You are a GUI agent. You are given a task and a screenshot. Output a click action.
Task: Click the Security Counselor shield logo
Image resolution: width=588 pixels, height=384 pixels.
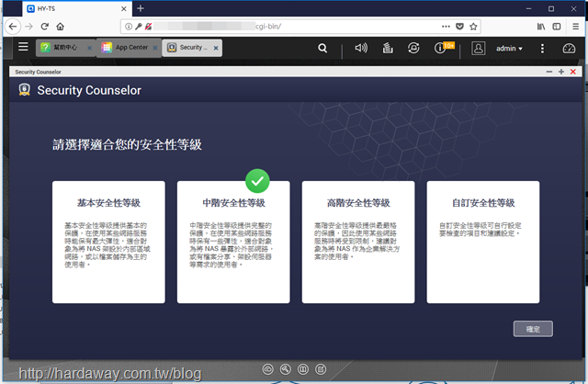coord(25,90)
